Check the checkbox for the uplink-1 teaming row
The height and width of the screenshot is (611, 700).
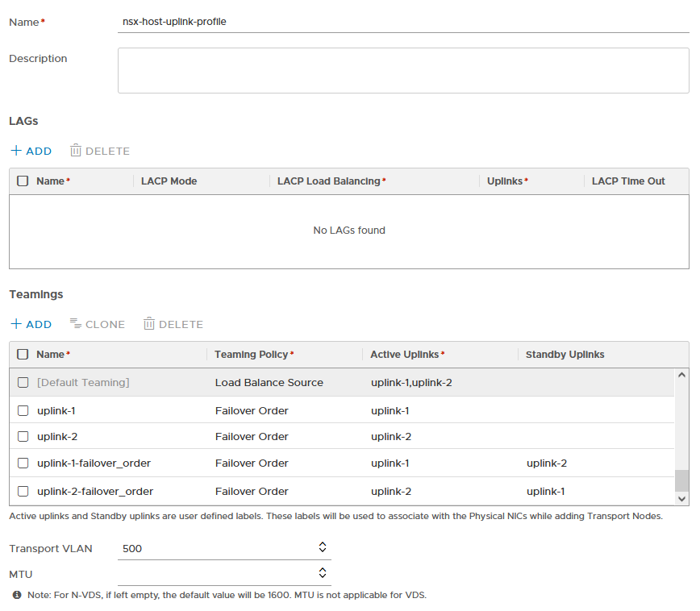click(x=23, y=410)
